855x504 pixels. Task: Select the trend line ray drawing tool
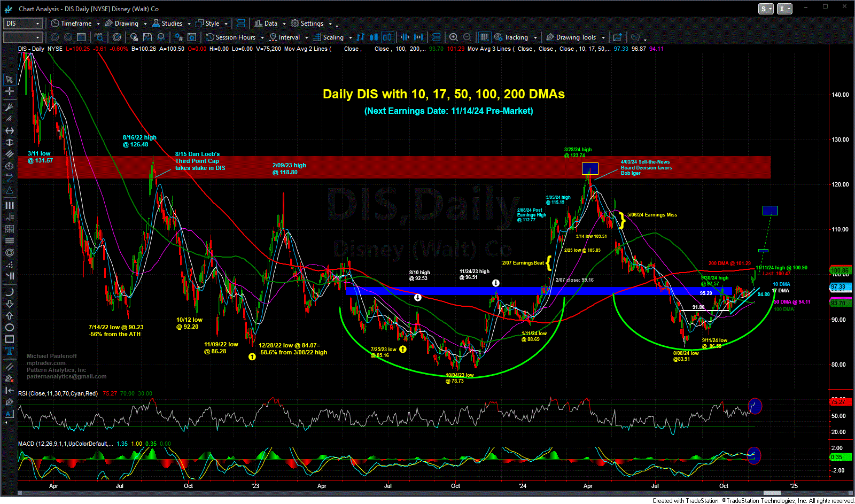click(x=9, y=107)
